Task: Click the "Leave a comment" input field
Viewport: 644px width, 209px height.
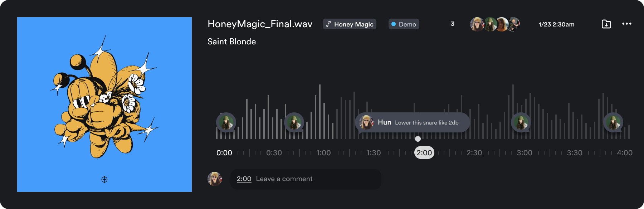Action: [315, 179]
